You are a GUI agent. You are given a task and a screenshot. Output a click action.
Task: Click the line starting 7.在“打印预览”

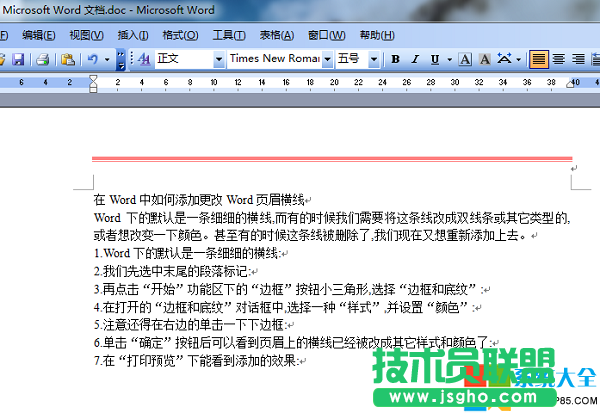(x=197, y=361)
